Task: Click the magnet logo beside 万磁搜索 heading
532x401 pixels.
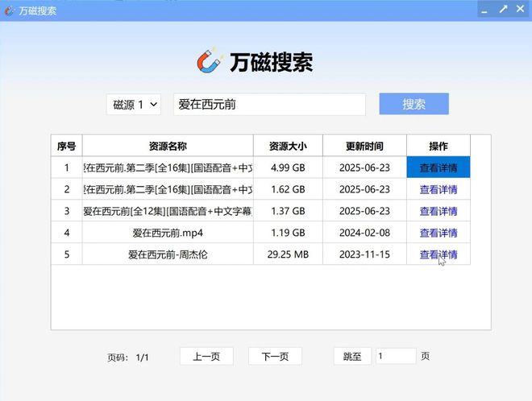Action: coord(210,61)
